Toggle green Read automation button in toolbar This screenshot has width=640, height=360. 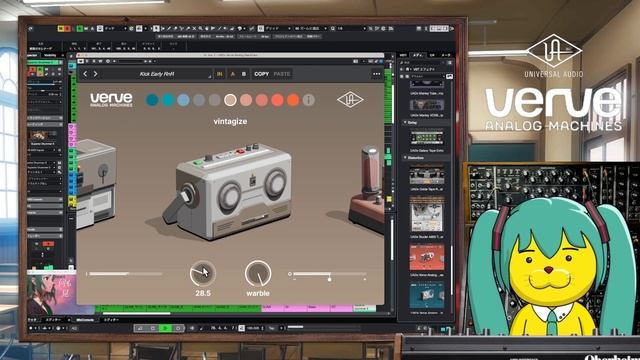point(80,29)
